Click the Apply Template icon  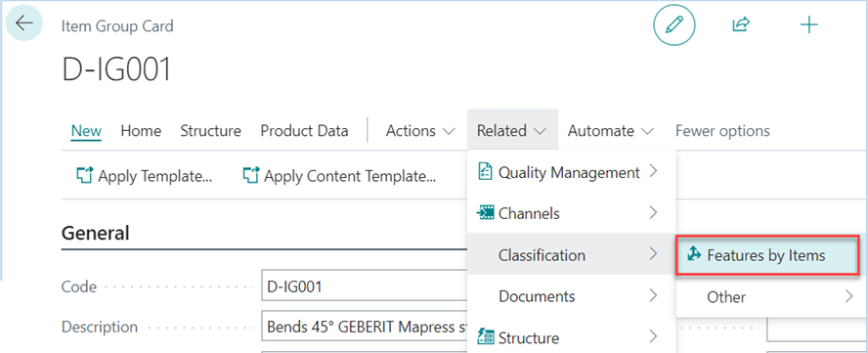(84, 176)
